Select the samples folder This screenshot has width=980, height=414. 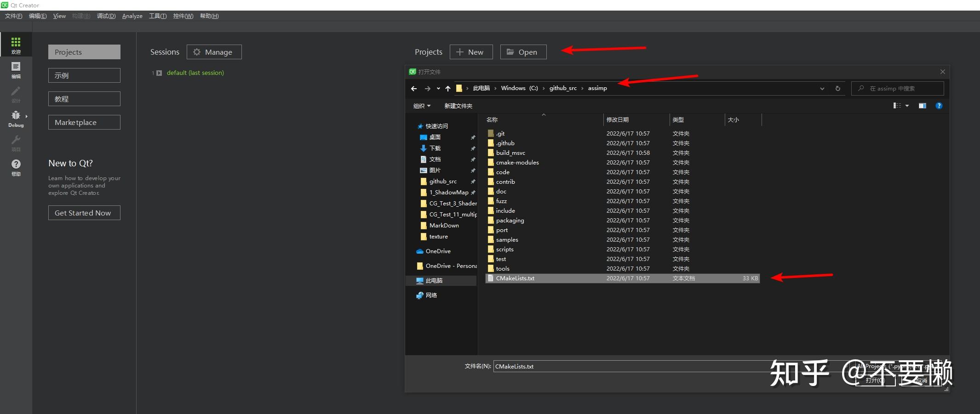(x=507, y=239)
